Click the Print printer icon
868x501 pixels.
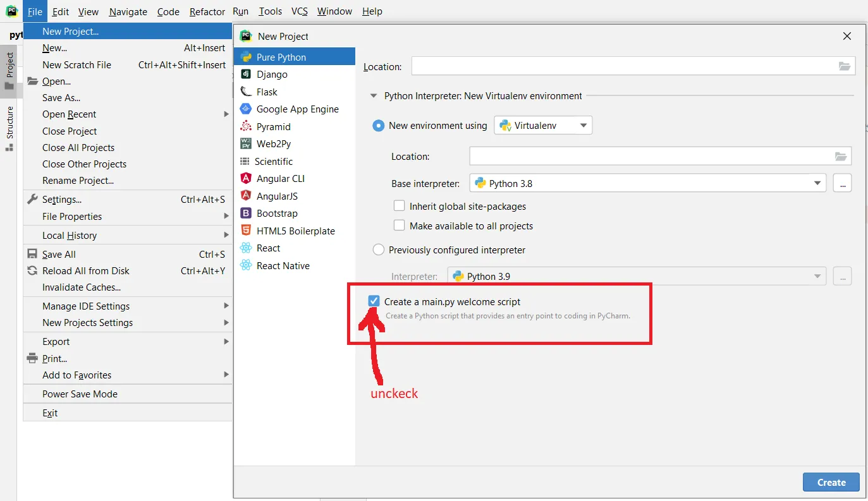tap(33, 358)
